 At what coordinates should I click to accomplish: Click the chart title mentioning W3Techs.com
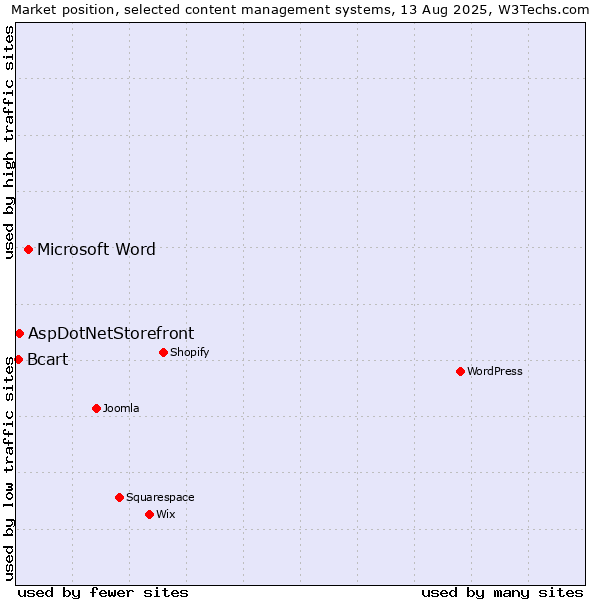(300, 10)
